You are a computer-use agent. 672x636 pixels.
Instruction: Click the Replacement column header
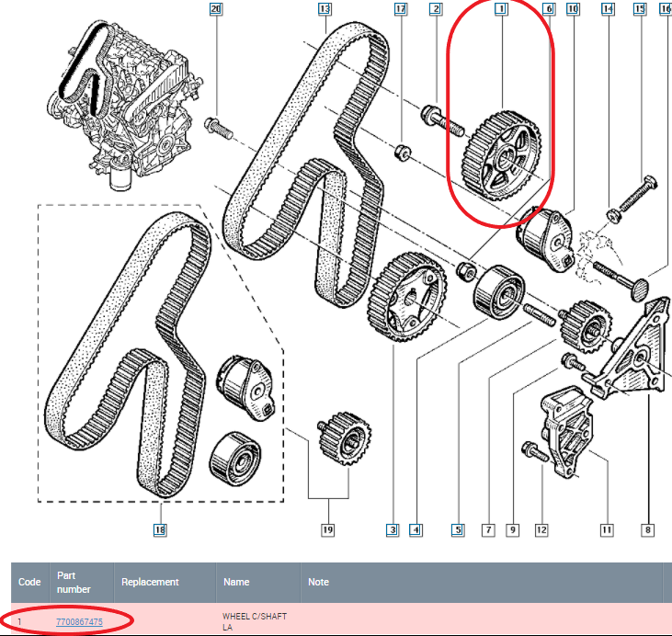tap(150, 582)
